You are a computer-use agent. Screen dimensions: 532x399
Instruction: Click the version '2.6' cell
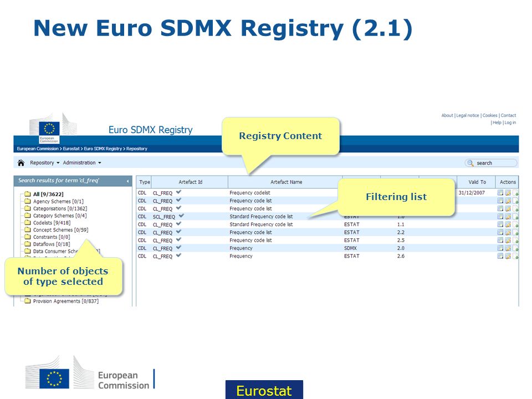click(x=401, y=256)
